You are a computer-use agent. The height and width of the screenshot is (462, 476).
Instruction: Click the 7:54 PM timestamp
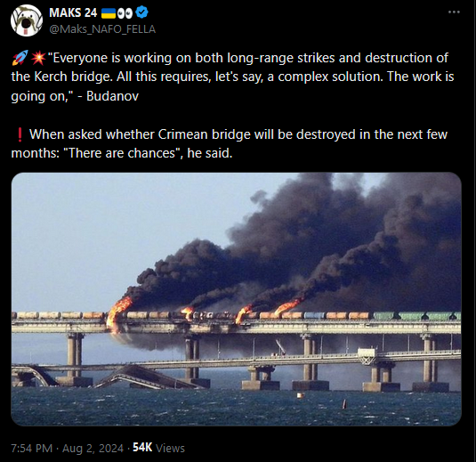(x=31, y=448)
